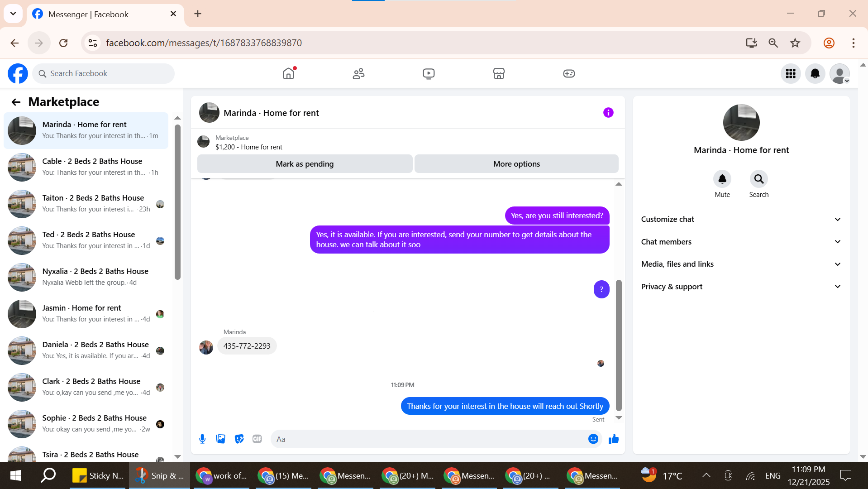This screenshot has width=868, height=489.
Task: Open Windows taskbar search
Action: point(48,475)
